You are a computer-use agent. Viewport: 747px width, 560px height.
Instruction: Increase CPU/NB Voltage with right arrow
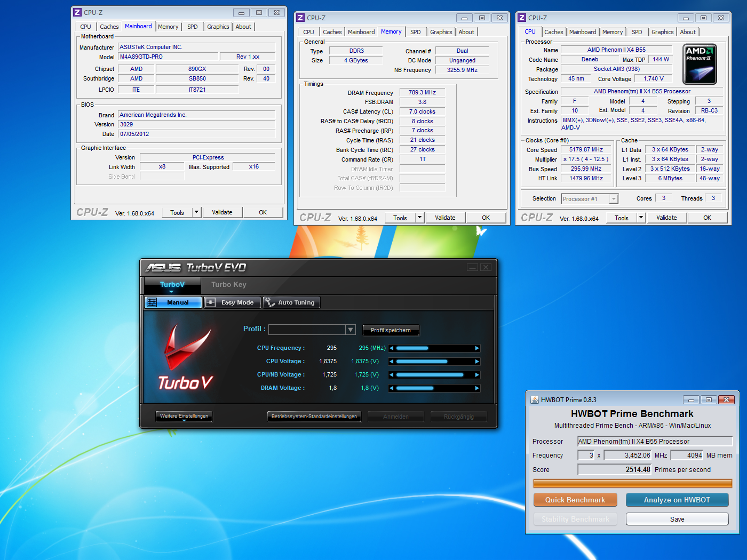477,375
